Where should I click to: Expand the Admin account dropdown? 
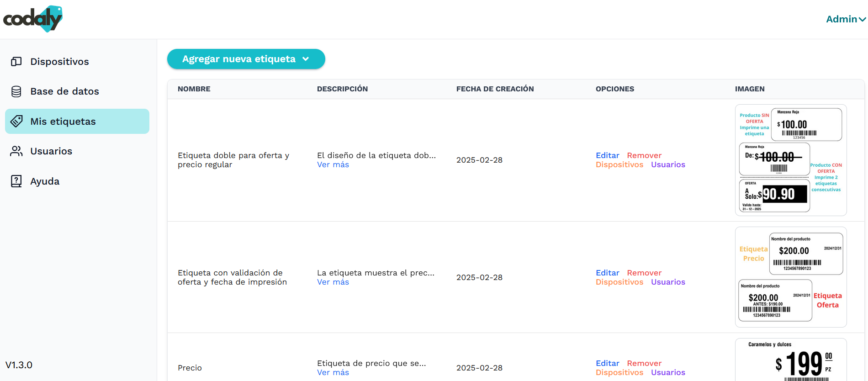pyautogui.click(x=845, y=19)
